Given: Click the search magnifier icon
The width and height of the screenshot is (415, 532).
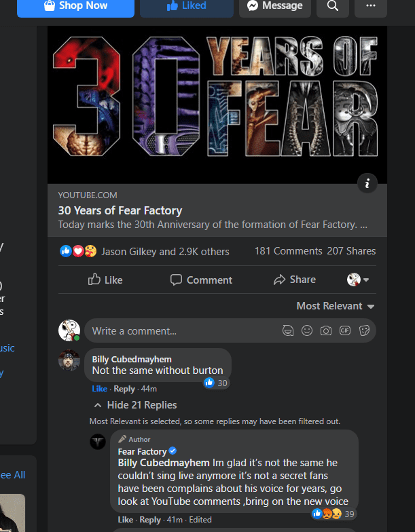Looking at the screenshot, I should coord(332,6).
